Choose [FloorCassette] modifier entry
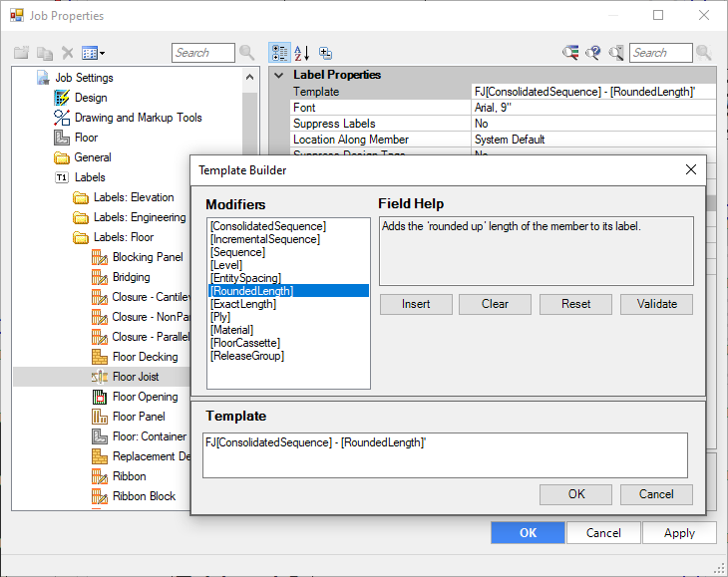Viewport: 728px width, 577px height. click(x=245, y=343)
